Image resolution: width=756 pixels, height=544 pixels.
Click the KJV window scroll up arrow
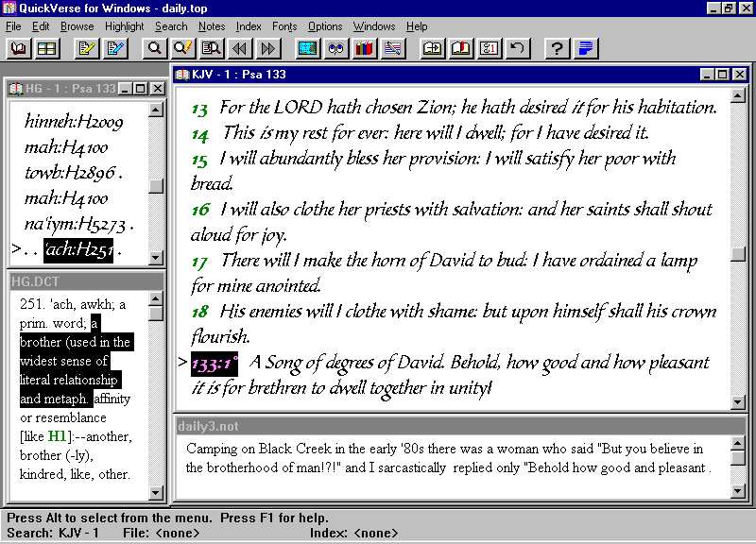pos(738,96)
